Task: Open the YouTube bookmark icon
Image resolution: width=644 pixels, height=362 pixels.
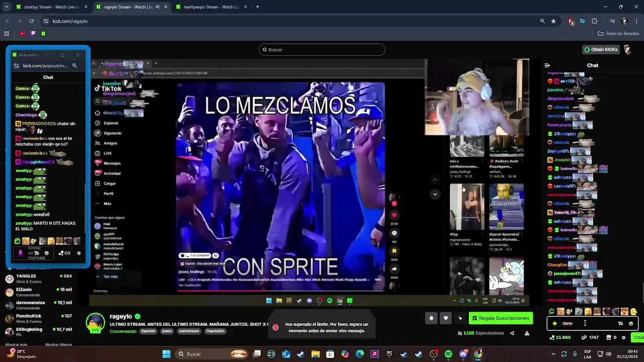Action: point(22,34)
